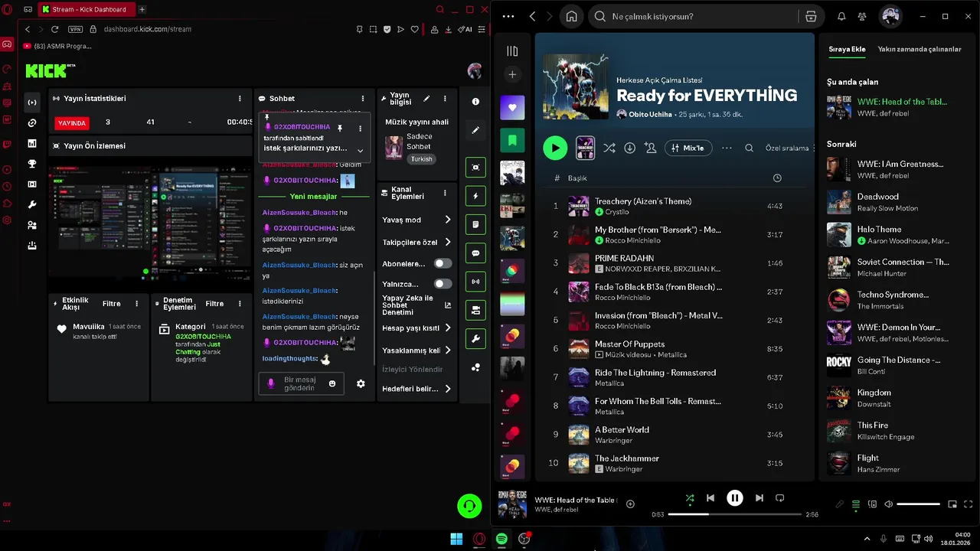
Task: Expand Hesap yaşı kısıtı option
Action: tap(448, 328)
